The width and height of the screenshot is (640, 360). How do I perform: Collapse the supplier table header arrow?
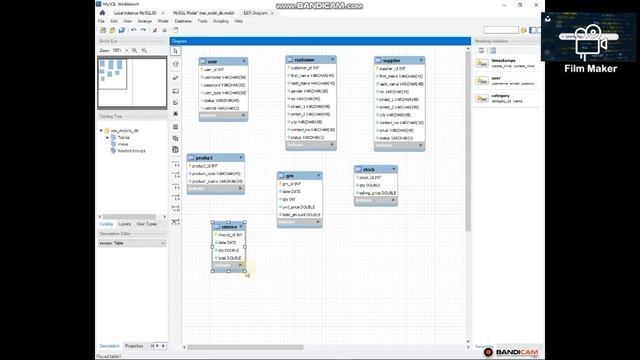pyautogui.click(x=421, y=60)
